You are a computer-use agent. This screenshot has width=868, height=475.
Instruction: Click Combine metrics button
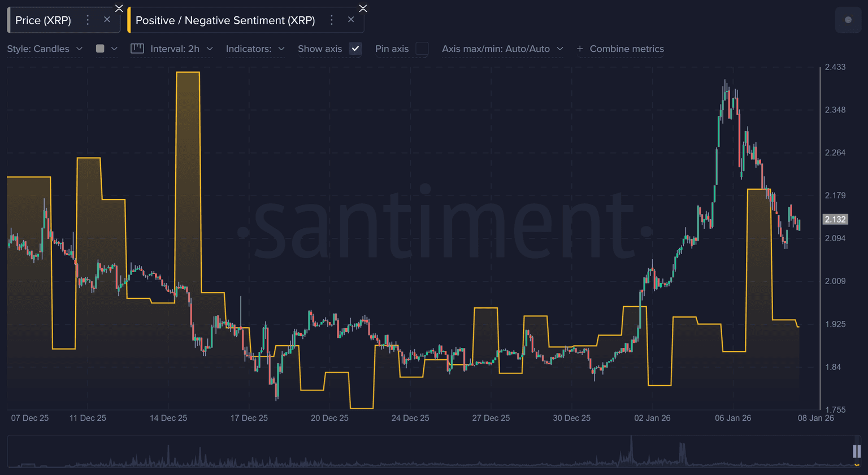tap(620, 49)
